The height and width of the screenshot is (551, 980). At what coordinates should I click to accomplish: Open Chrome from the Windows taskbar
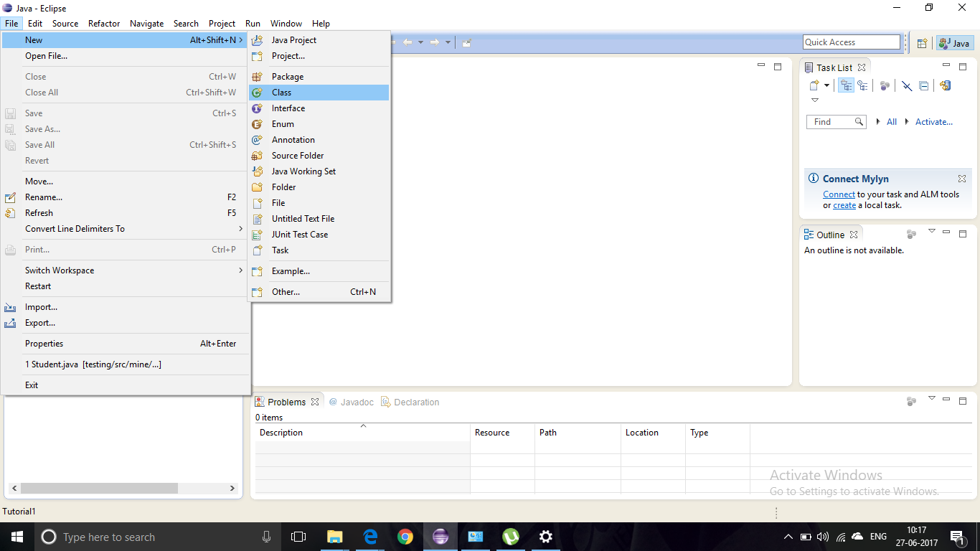point(405,537)
